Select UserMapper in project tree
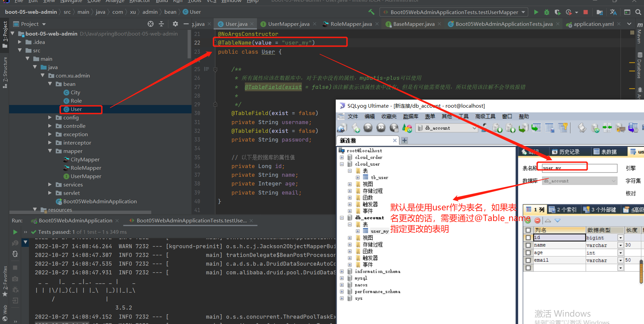Image resolution: width=644 pixels, height=324 pixels. tap(86, 176)
